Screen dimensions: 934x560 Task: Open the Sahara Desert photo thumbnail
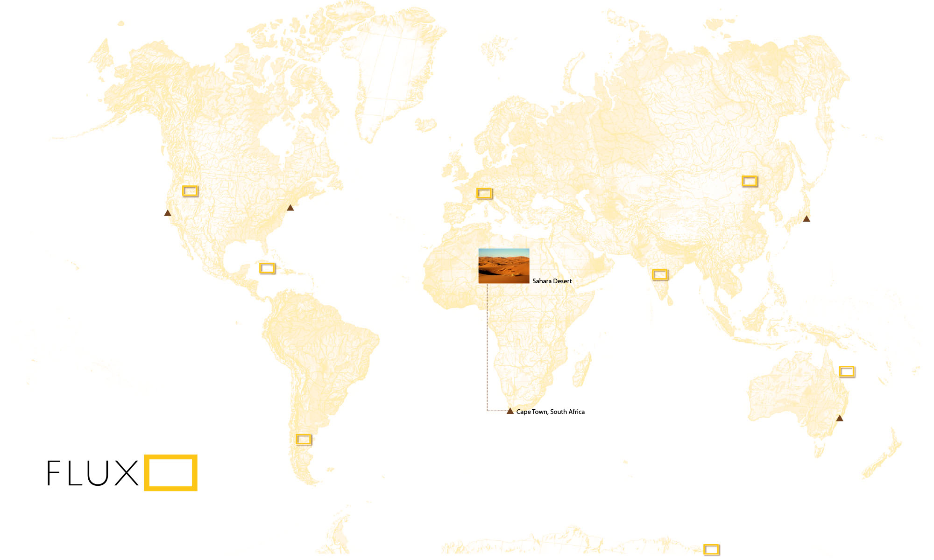503,266
